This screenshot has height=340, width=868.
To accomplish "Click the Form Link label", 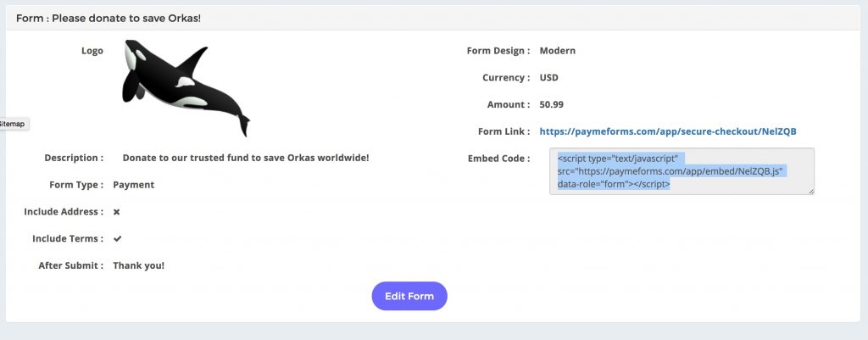I will [x=504, y=131].
